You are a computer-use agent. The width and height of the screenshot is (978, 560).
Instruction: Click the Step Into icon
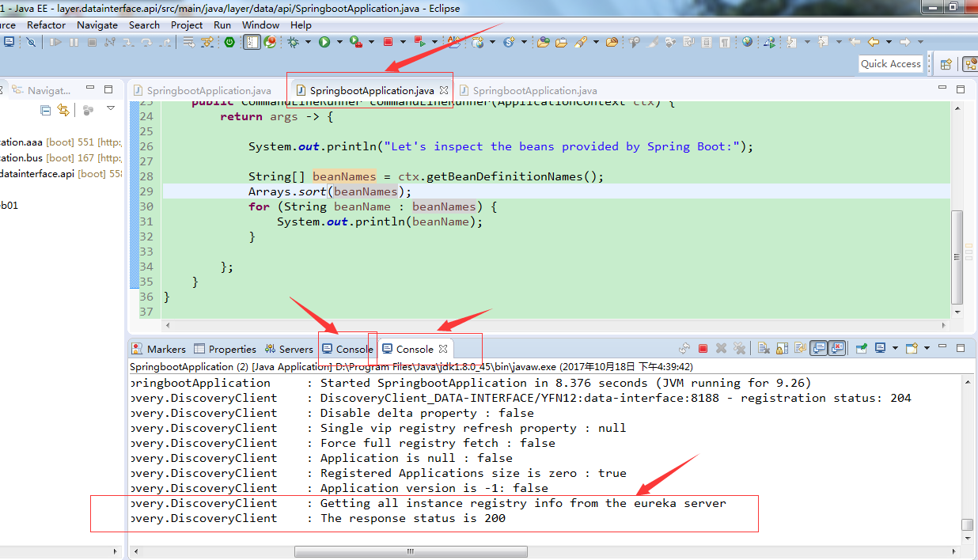(128, 41)
